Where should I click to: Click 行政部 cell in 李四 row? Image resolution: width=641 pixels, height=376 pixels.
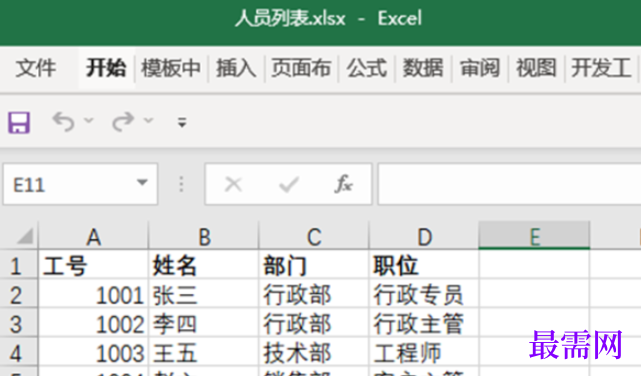click(x=314, y=323)
